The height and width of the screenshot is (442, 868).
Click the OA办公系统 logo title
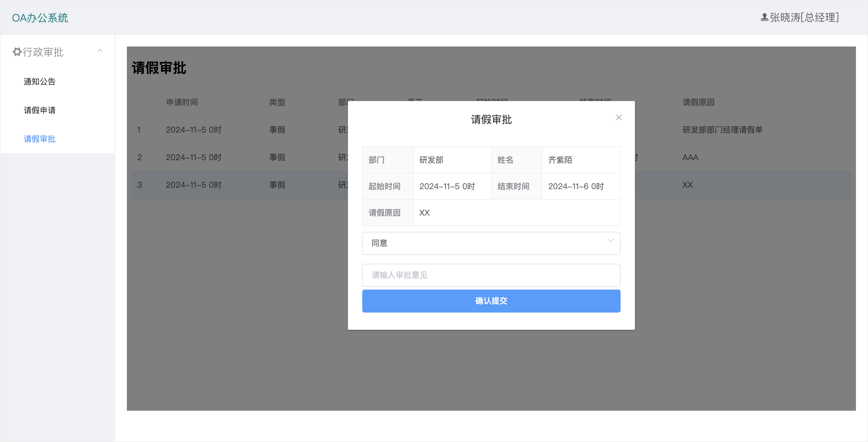40,18
